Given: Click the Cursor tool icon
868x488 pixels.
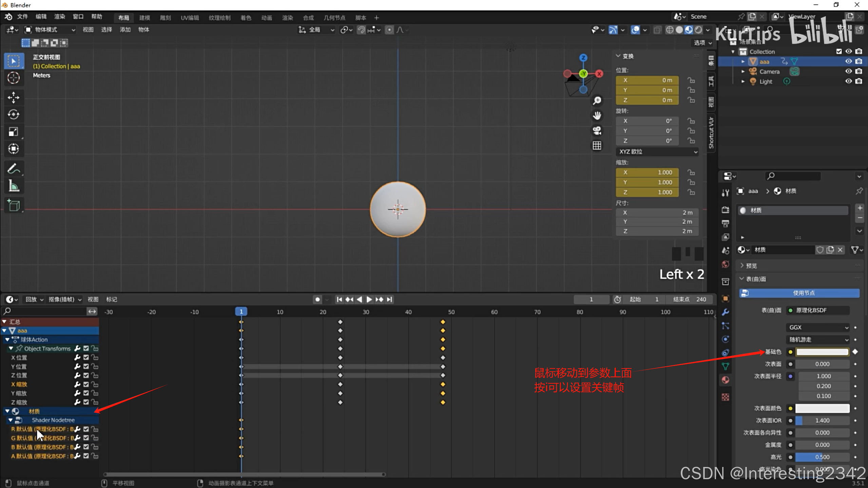Looking at the screenshot, I should point(14,78).
